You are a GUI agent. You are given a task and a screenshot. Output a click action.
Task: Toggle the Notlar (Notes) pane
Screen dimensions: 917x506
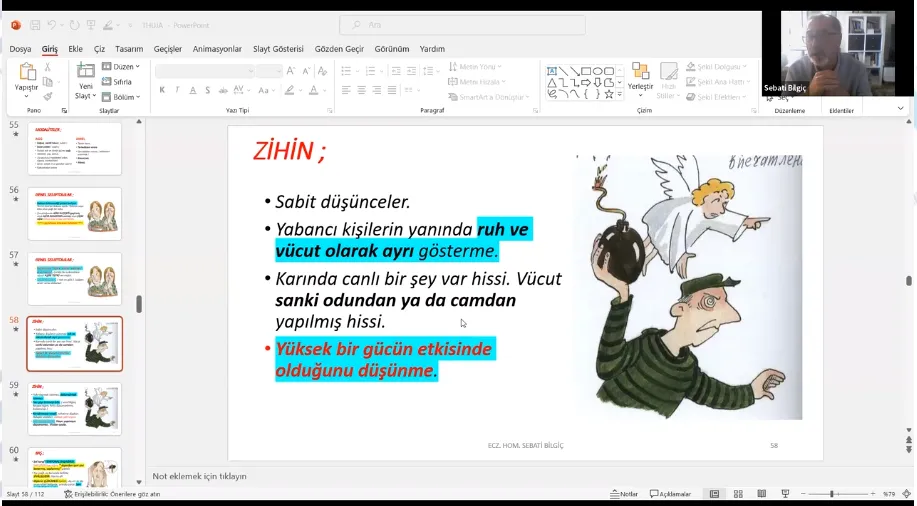coord(624,494)
